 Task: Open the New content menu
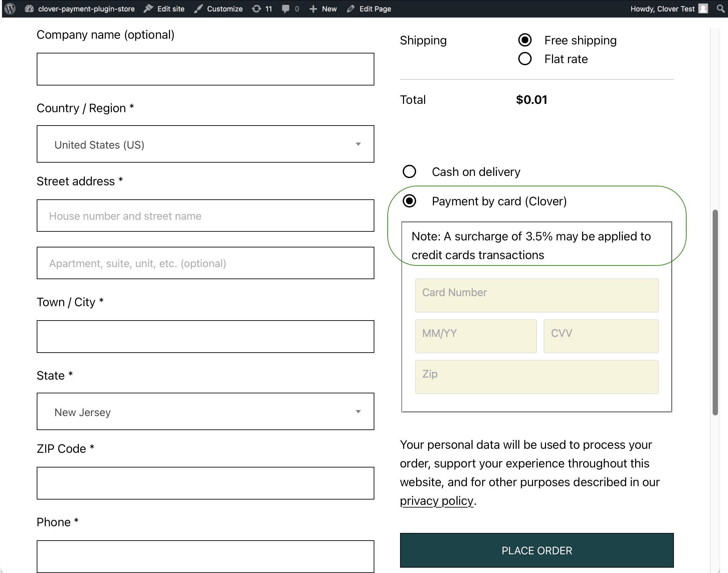pos(323,9)
